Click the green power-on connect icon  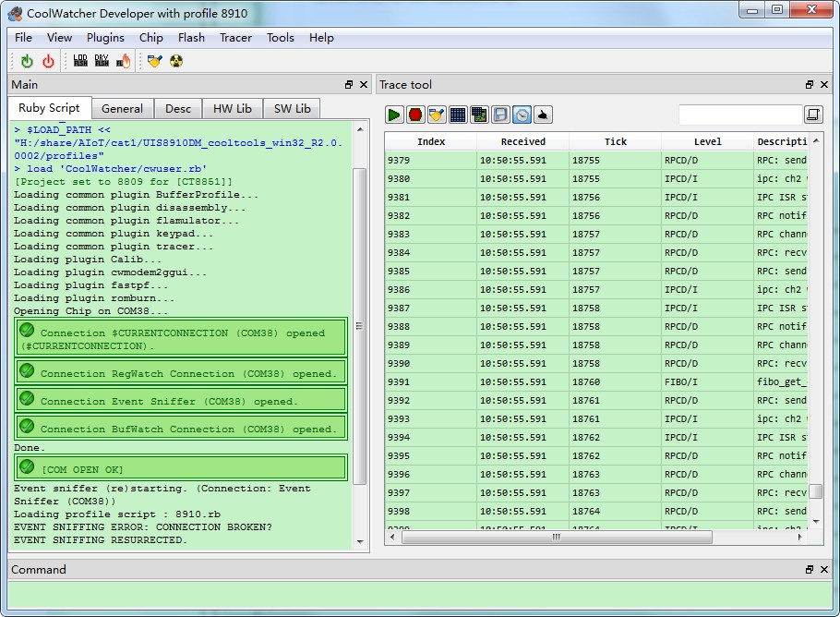pos(27,61)
